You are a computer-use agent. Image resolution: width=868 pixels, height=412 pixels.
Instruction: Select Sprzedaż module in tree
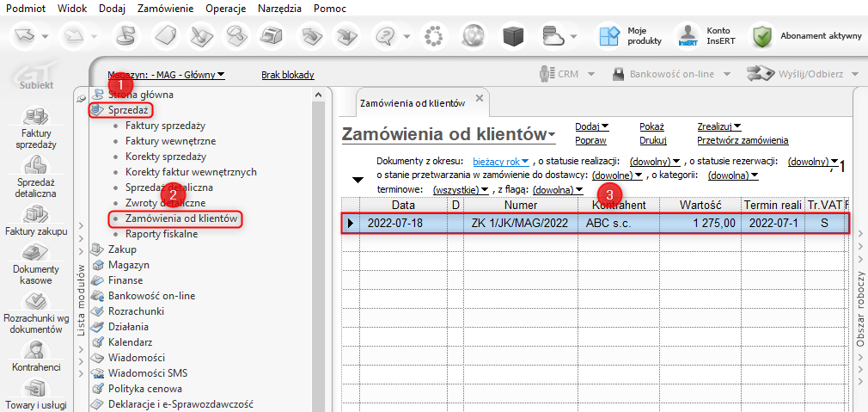click(129, 110)
